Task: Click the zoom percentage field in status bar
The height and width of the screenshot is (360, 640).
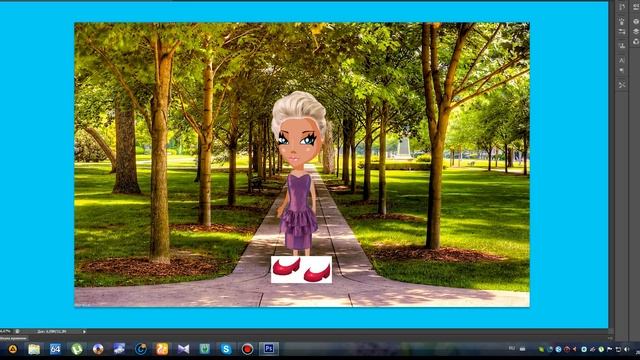Action: point(5,331)
